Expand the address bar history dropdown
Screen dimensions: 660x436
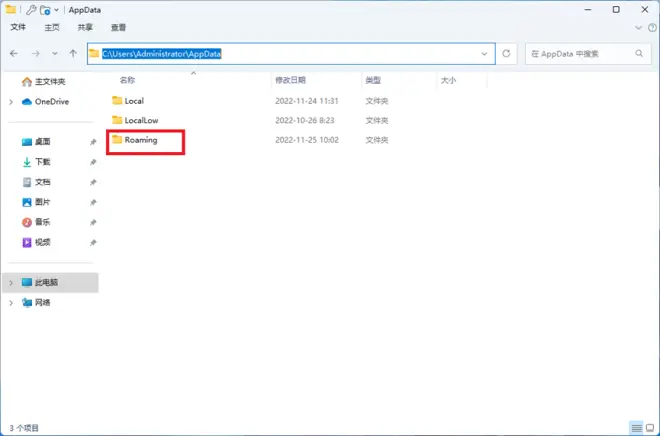pyautogui.click(x=484, y=54)
